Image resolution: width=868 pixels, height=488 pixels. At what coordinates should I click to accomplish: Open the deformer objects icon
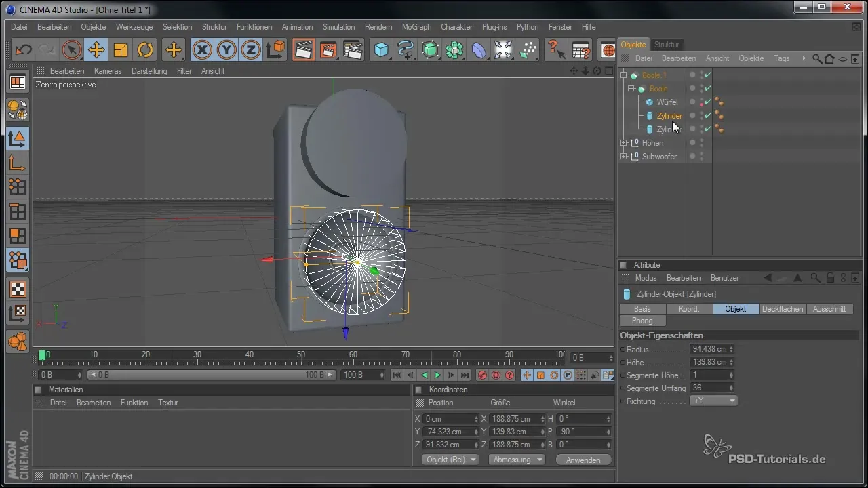tap(479, 50)
